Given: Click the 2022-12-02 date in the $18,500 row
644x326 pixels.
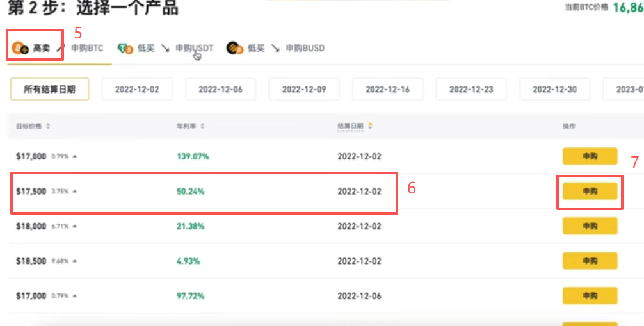Looking at the screenshot, I should coord(359,261).
